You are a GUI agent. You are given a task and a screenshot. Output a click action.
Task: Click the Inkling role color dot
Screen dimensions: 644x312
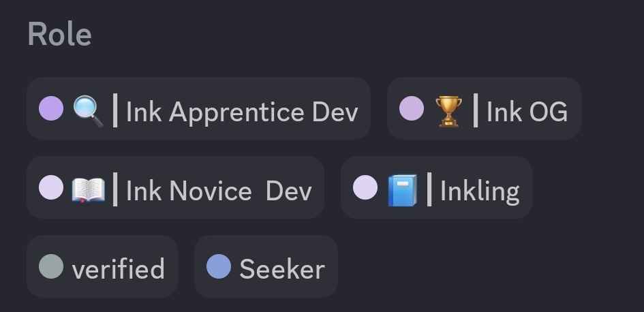pyautogui.click(x=365, y=188)
